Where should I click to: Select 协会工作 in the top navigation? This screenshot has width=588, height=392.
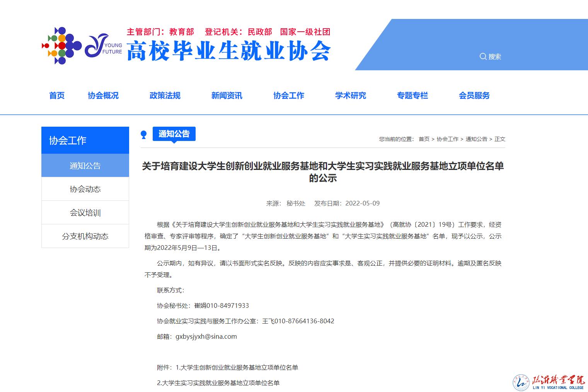tap(288, 95)
